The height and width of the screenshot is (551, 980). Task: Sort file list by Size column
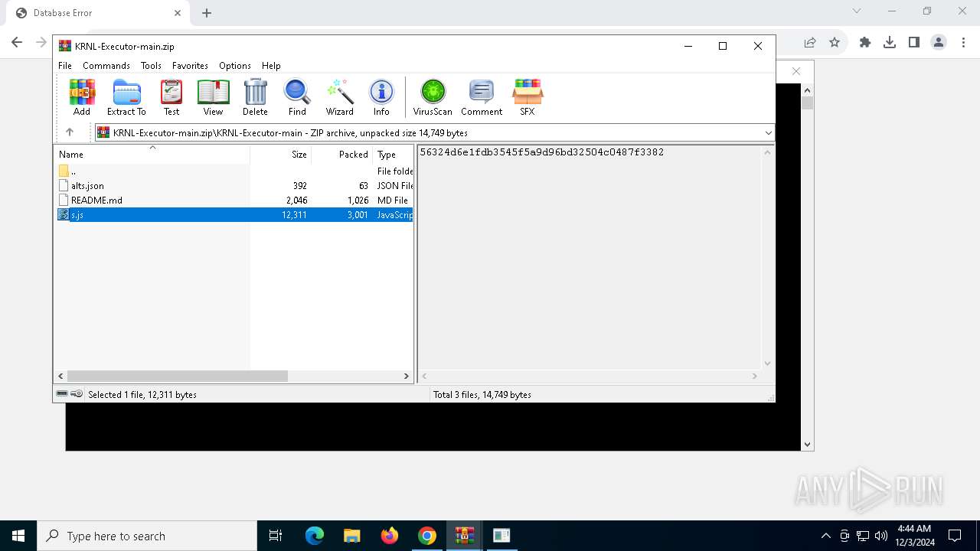click(x=281, y=155)
